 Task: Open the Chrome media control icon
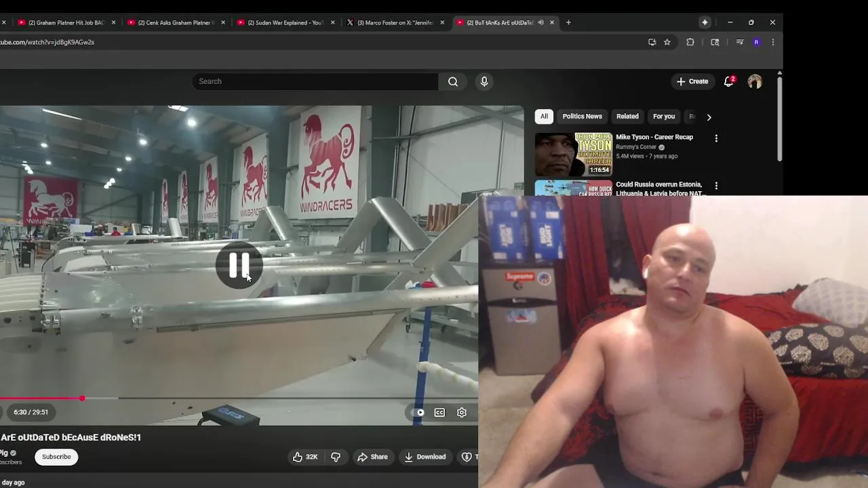(740, 42)
